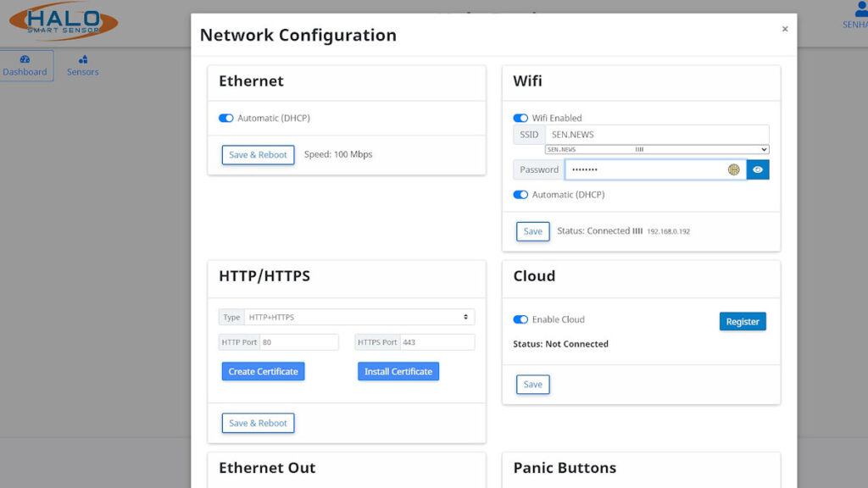Click Save & Reboot under Ethernet
Screen dimensions: 868x488
[259, 155]
